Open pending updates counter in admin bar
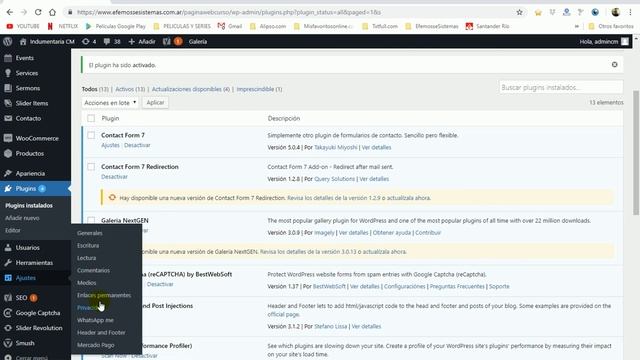The width and height of the screenshot is (640, 360). (x=89, y=41)
